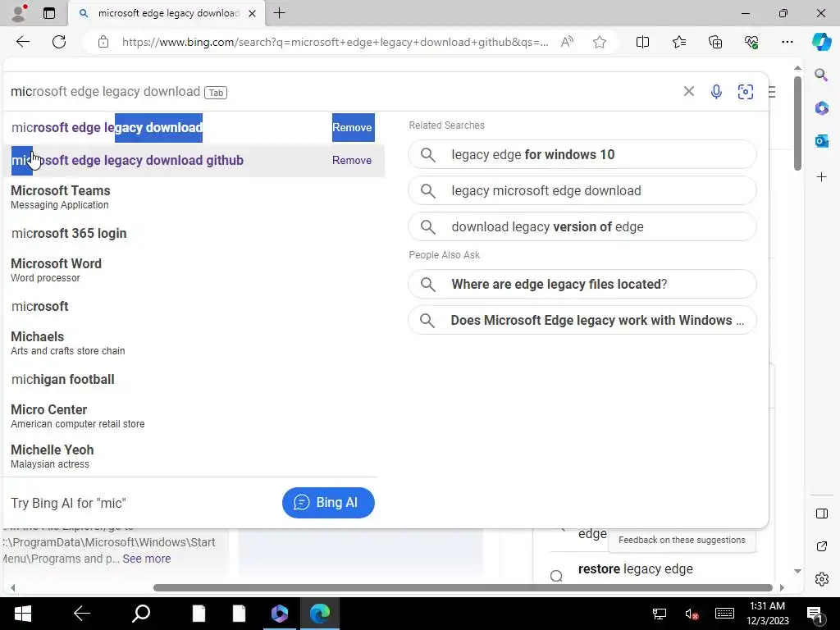
Task: Search 'legacy edge for windows 10'
Action: click(582, 155)
